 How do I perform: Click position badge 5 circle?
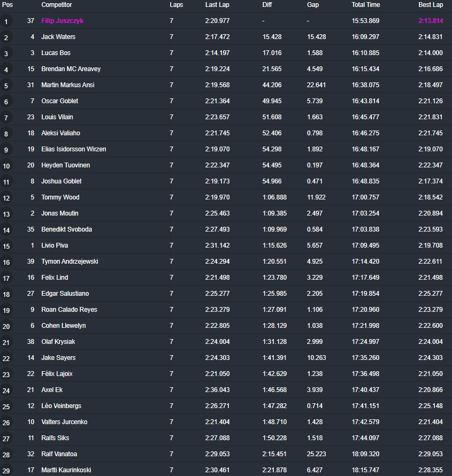pos(6,86)
